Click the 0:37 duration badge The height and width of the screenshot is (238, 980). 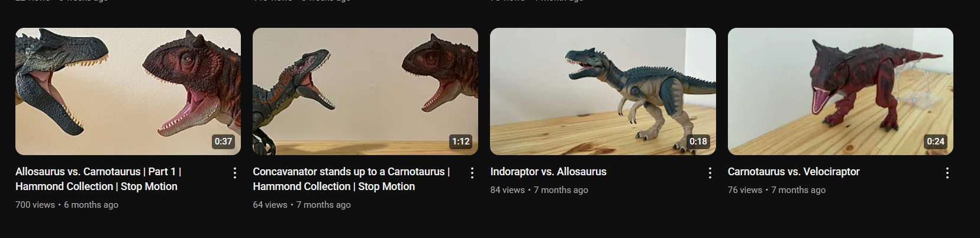point(223,141)
